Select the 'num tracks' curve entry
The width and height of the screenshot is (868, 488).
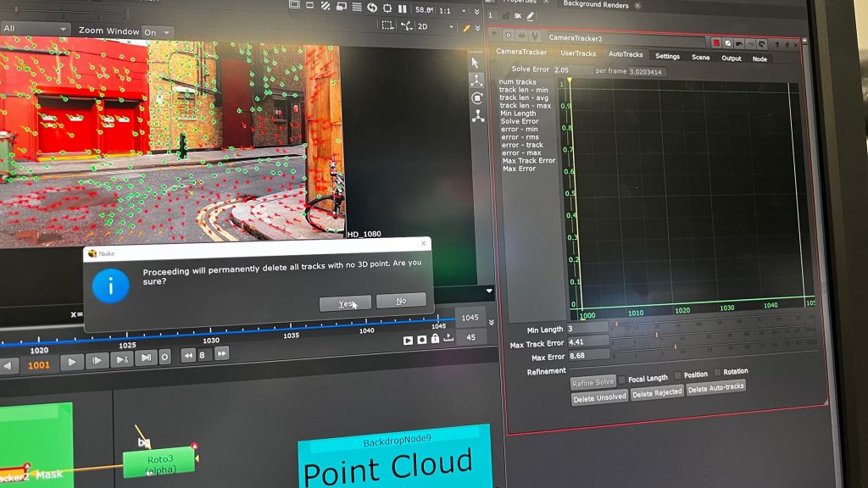pyautogui.click(x=518, y=82)
